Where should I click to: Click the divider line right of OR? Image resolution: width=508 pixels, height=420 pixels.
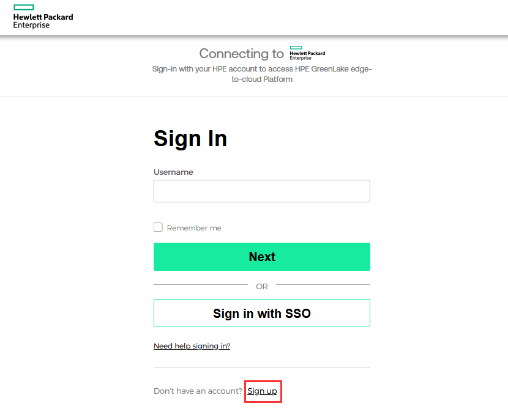coord(323,285)
